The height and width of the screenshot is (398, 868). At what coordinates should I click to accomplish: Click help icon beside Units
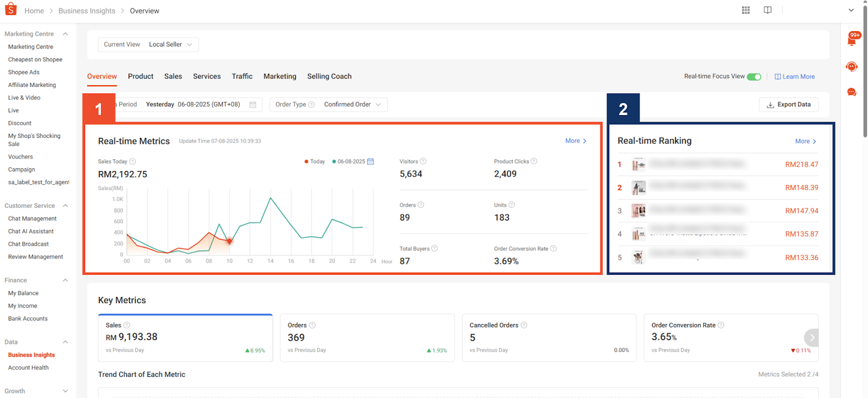[512, 205]
